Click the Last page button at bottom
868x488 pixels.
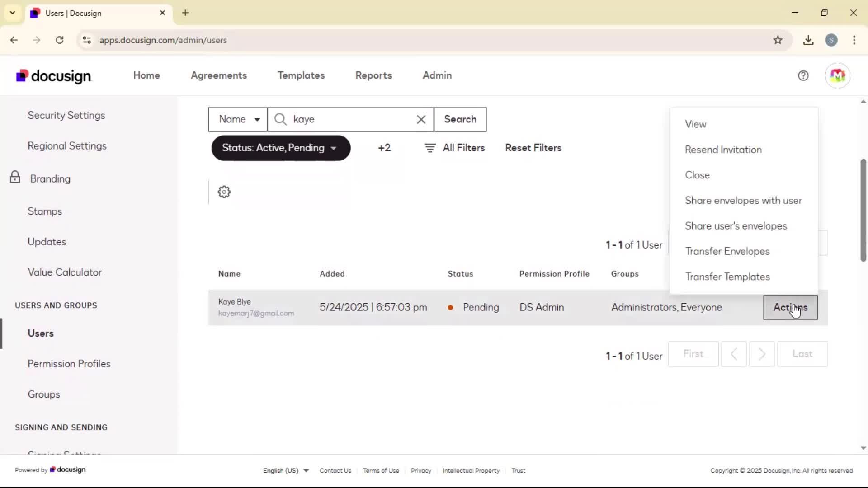802,354
